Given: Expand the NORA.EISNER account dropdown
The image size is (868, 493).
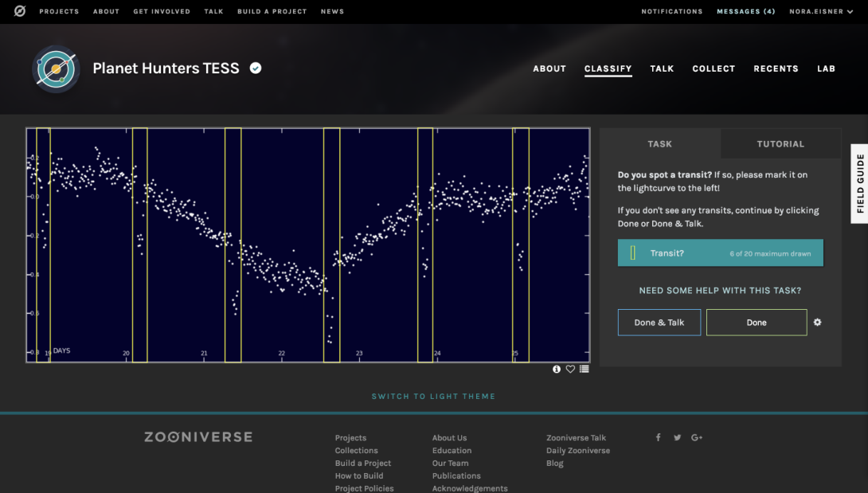Looking at the screenshot, I should pyautogui.click(x=821, y=11).
